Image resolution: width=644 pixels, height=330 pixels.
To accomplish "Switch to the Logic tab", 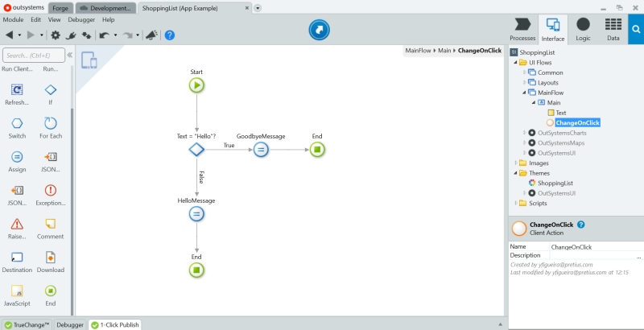I will coord(583,29).
